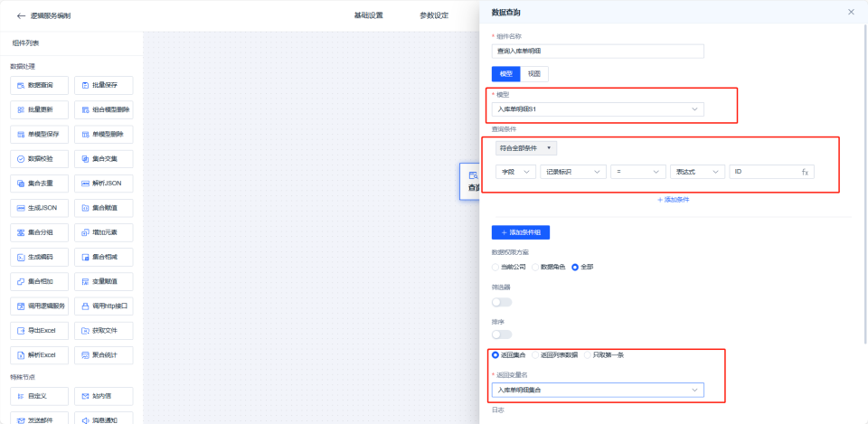
Task: Open the = operator dropdown
Action: point(638,172)
